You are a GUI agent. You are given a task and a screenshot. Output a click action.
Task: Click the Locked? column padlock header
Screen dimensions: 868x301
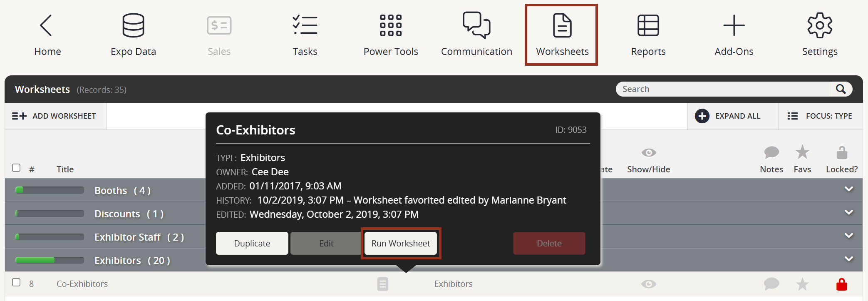[x=842, y=152]
